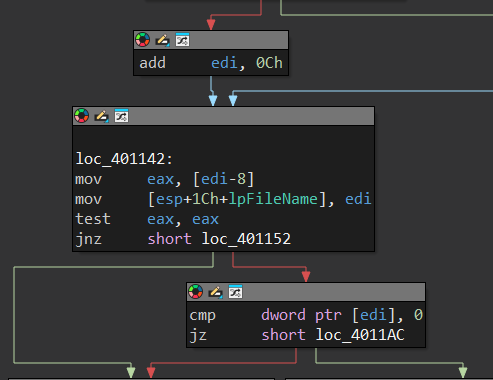Click the lpFileName variable name

click(273, 199)
